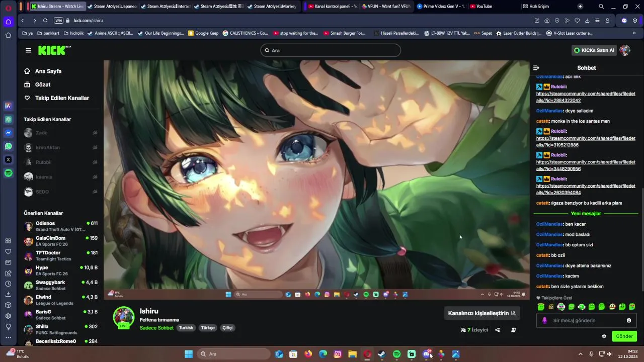644x362 pixels.
Task: Click Windows taskbar search box
Action: coord(233,354)
